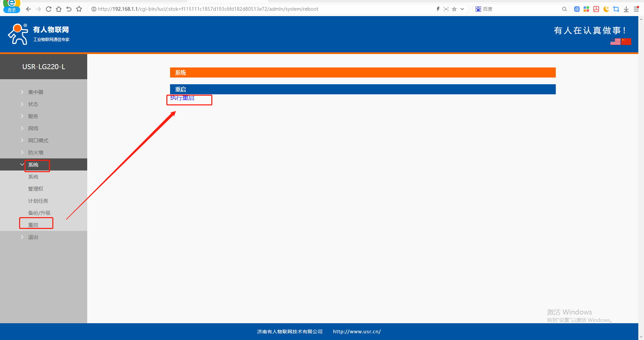Screen dimensions: 644x340
Task: Click the reader-mode bracket icon in address bar
Action: pos(446,9)
